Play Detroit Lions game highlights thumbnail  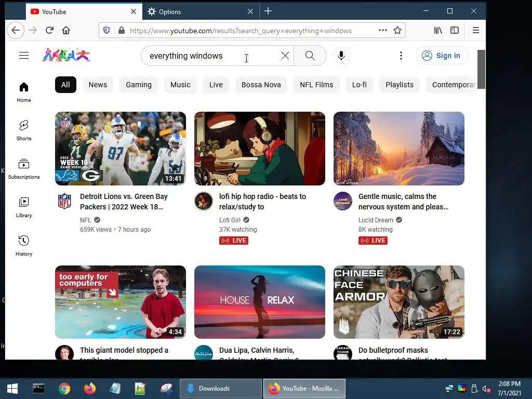[x=121, y=149]
